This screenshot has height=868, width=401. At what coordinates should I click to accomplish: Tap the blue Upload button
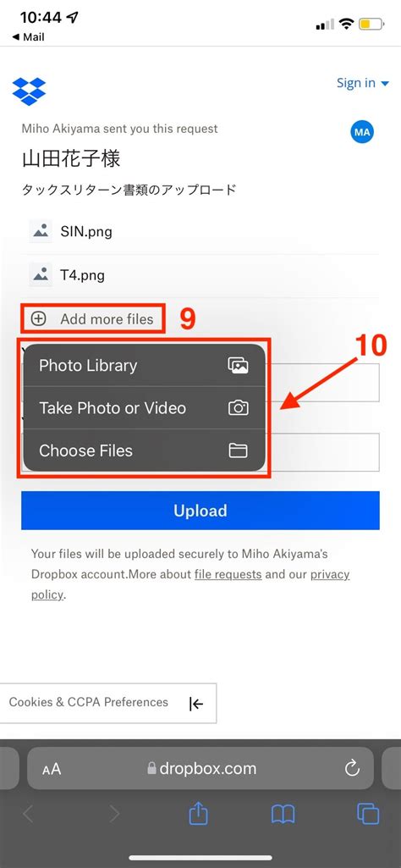click(200, 511)
